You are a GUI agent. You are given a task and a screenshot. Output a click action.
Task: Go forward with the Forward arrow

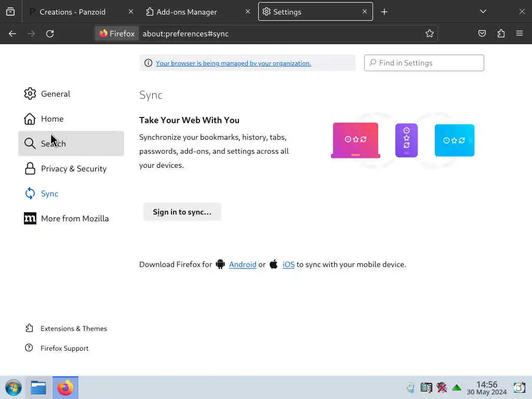click(x=31, y=34)
